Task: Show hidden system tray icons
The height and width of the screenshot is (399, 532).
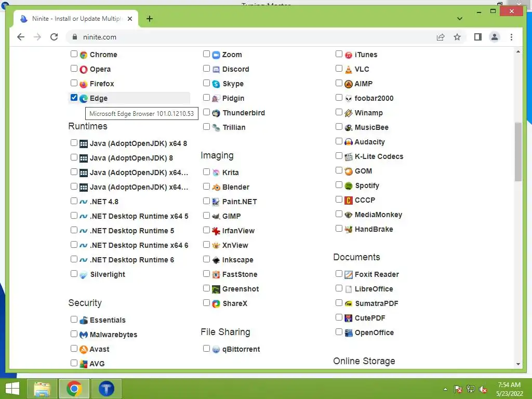Action: 445,389
